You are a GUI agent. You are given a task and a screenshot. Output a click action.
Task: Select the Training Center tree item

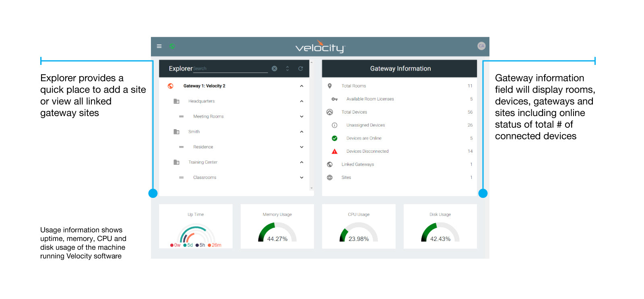point(203,162)
